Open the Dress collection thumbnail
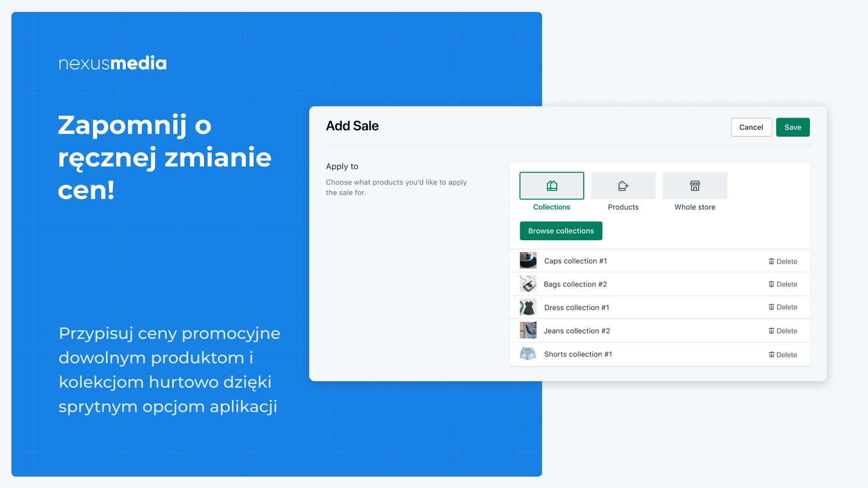 (x=528, y=307)
